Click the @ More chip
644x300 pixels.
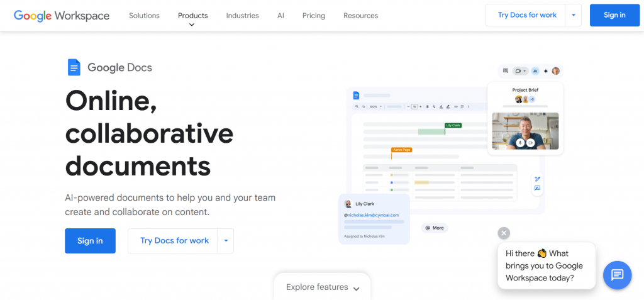435,228
